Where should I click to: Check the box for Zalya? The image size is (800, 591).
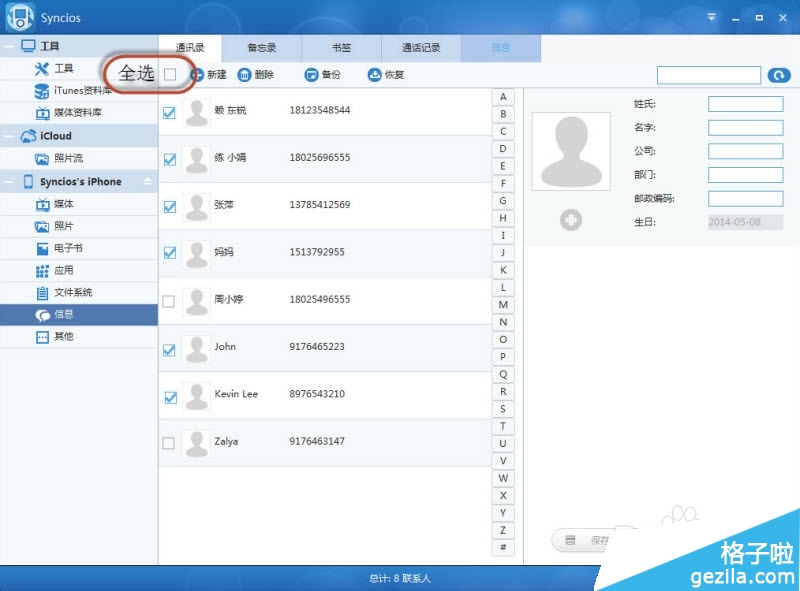[x=168, y=443]
